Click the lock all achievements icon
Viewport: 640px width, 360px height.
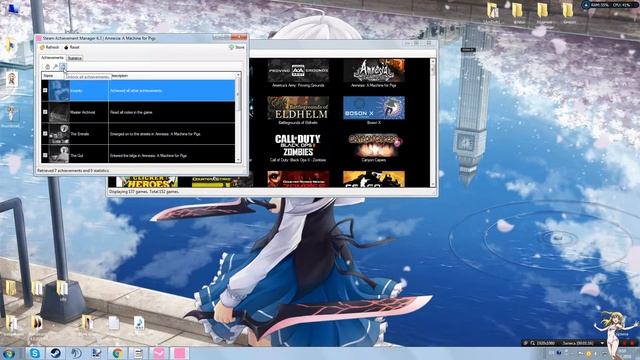pos(47,66)
